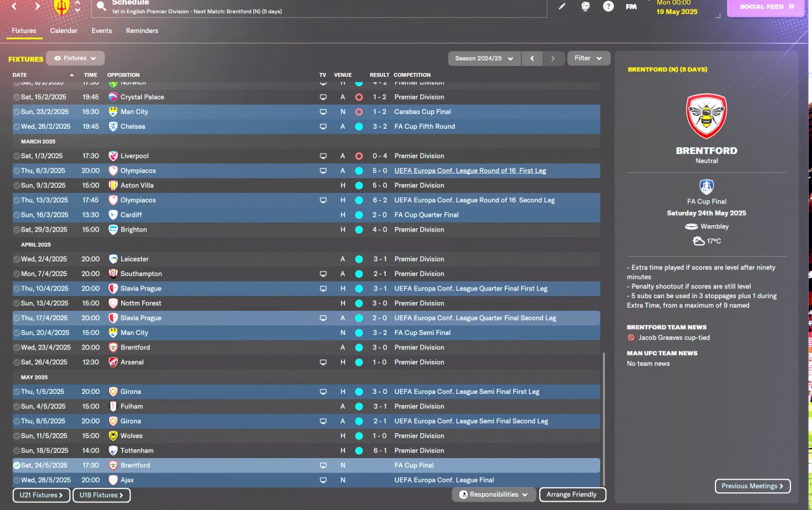Click the Wolves club badge
The height and width of the screenshot is (510, 812).
click(113, 436)
